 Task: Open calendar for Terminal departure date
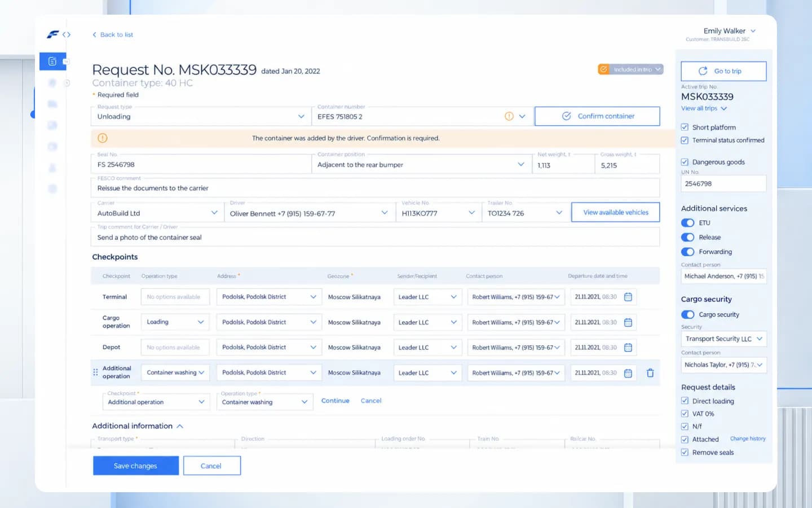click(628, 297)
